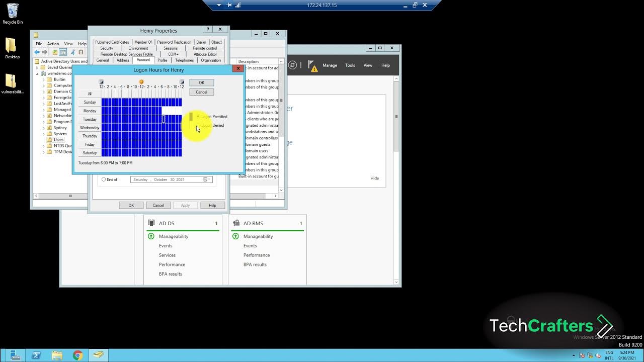The width and height of the screenshot is (644, 362).
Task: Select the Users container in tree
Action: [58, 140]
